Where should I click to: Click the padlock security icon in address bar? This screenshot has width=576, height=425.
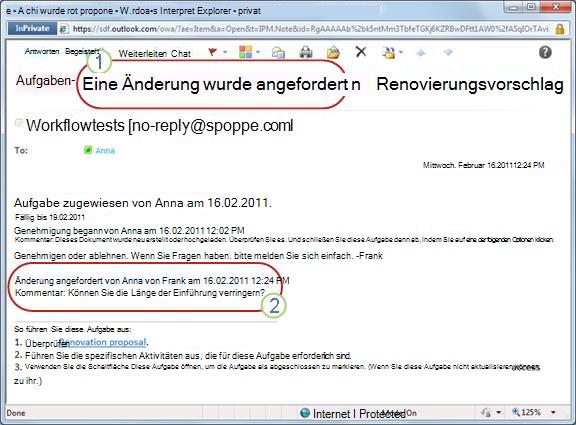pos(559,29)
